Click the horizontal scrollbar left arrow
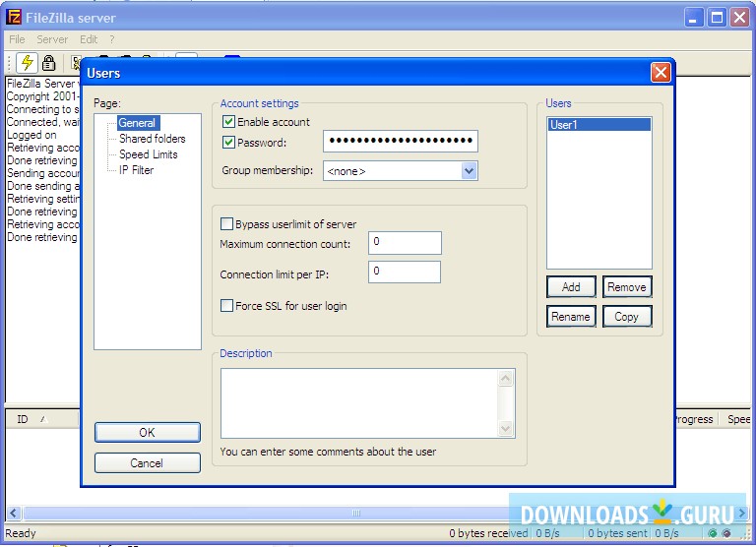Screen dimensions: 756x547 pos(14,513)
